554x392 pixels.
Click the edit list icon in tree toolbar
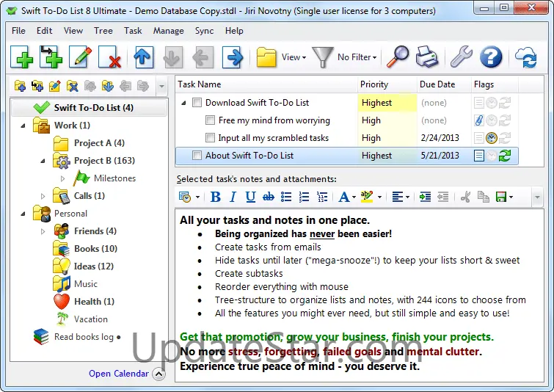coord(54,86)
